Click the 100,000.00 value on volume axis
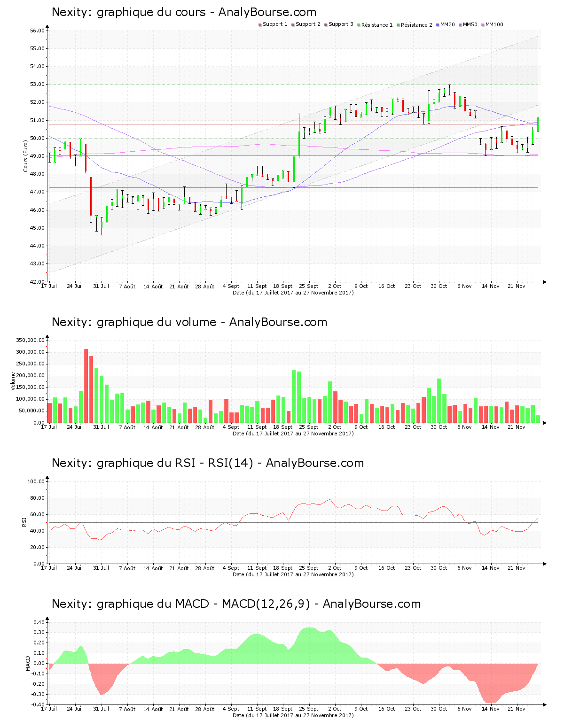 tap(30, 399)
